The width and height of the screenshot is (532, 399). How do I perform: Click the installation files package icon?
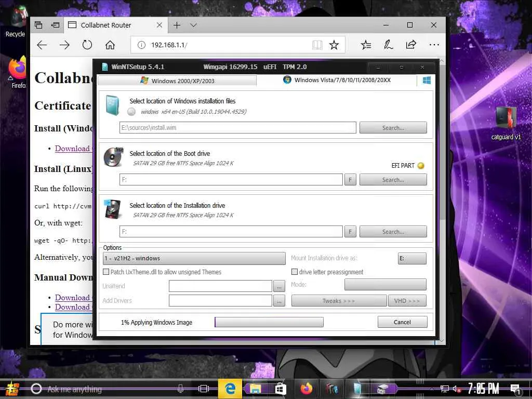click(112, 105)
